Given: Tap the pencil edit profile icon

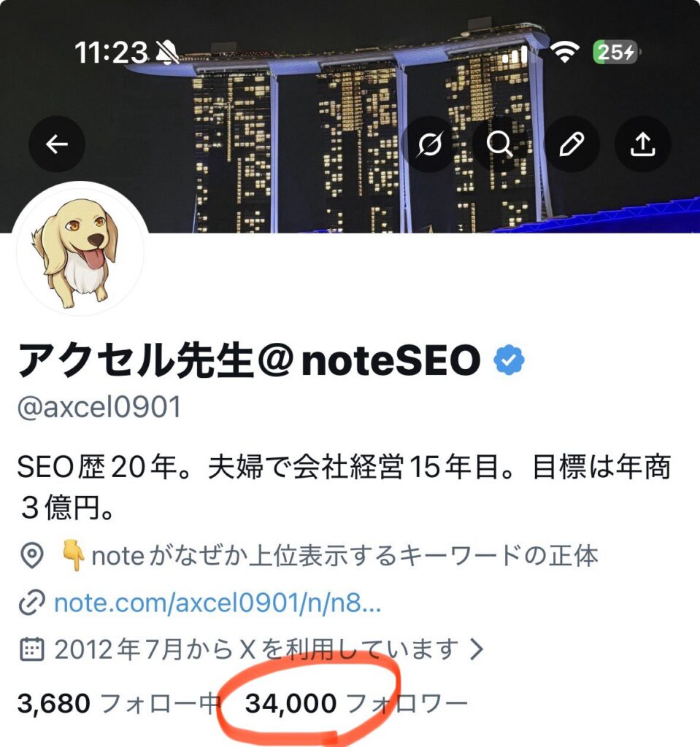Looking at the screenshot, I should [x=572, y=144].
